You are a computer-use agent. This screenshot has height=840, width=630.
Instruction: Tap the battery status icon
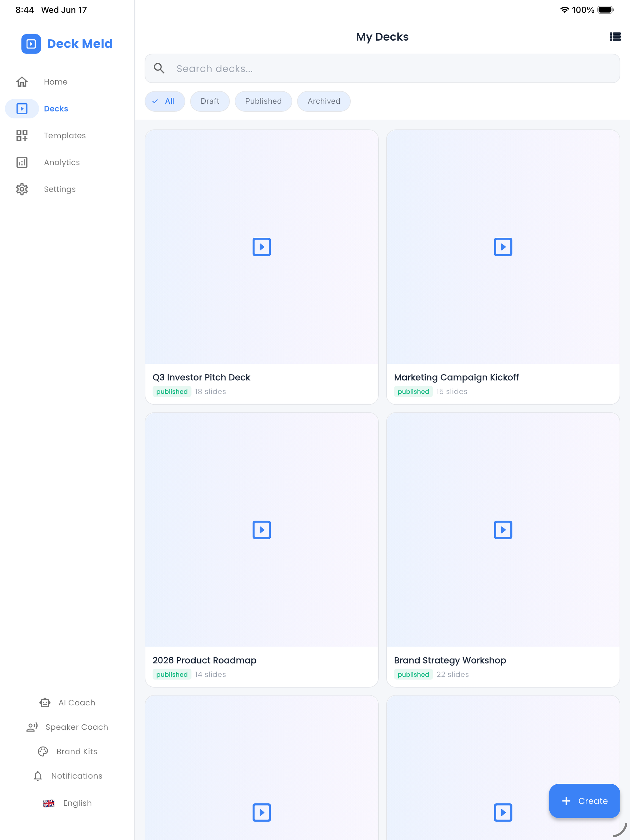click(x=606, y=10)
